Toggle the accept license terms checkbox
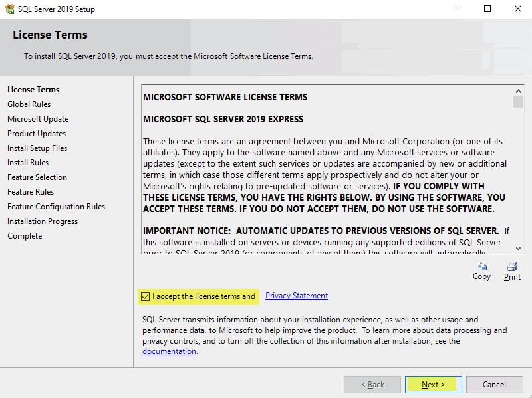532x398 pixels. point(145,296)
